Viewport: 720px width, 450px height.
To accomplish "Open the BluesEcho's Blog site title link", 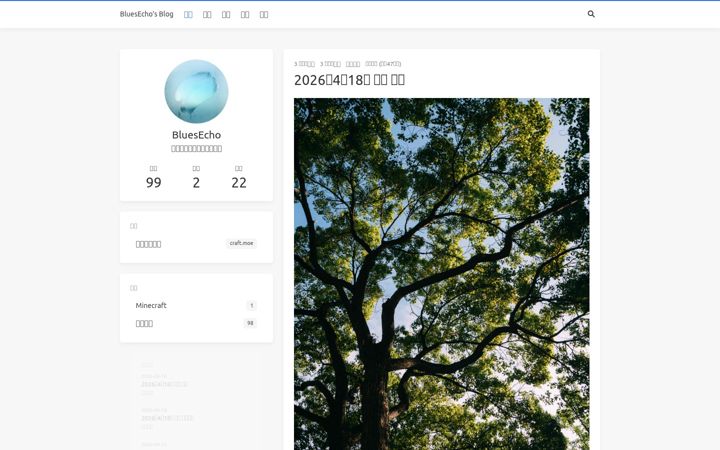I will coord(146,14).
